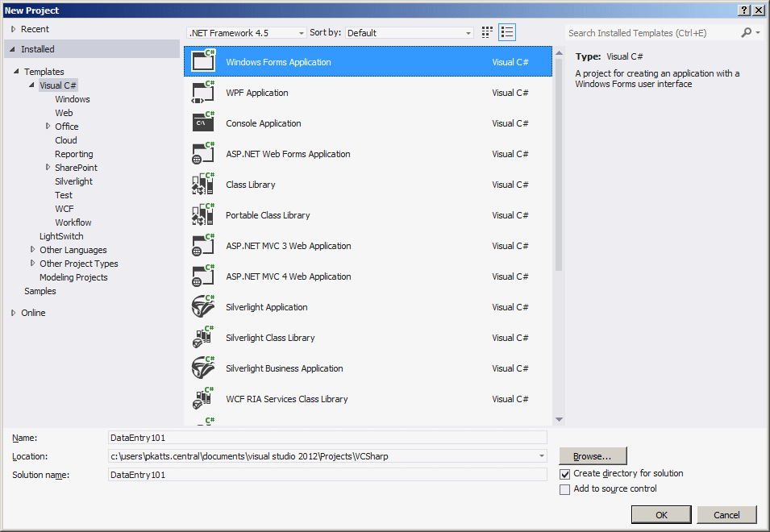Click the WPF Application template icon

pos(203,92)
